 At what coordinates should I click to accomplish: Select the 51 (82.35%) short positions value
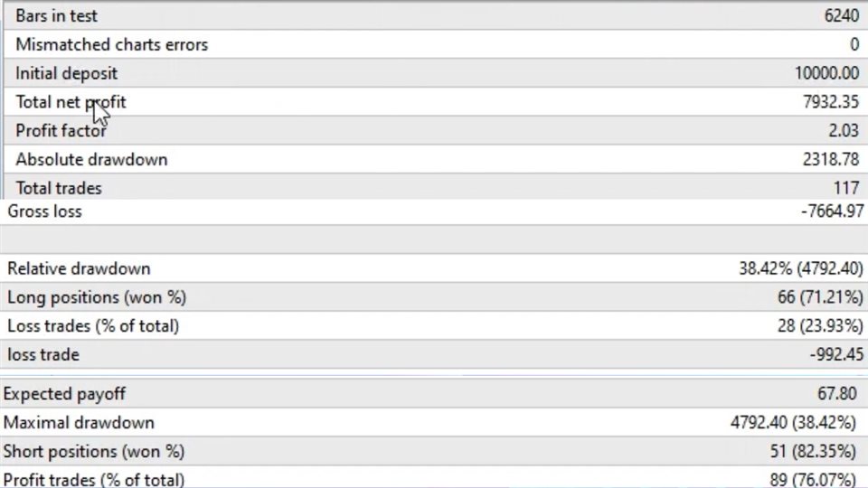(813, 452)
